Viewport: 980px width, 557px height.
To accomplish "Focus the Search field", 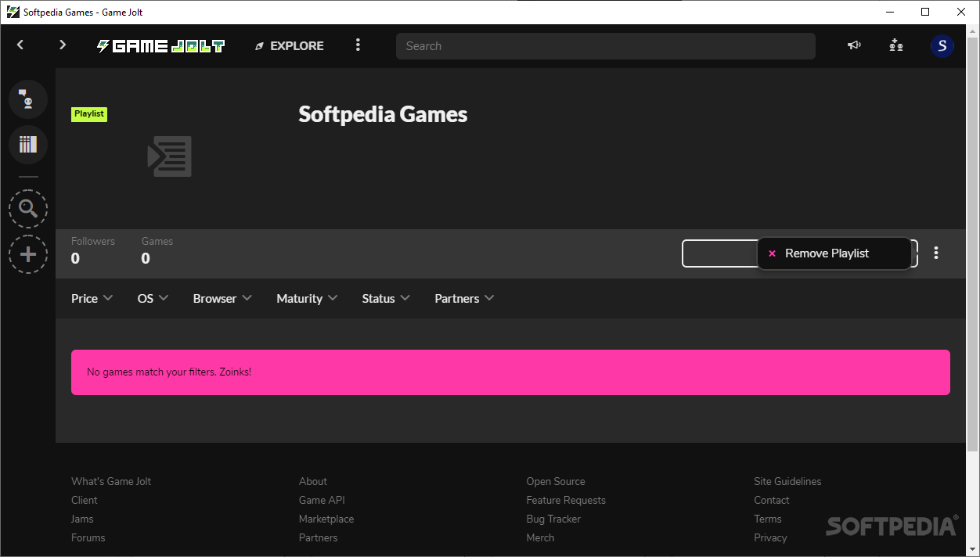I will tap(605, 46).
